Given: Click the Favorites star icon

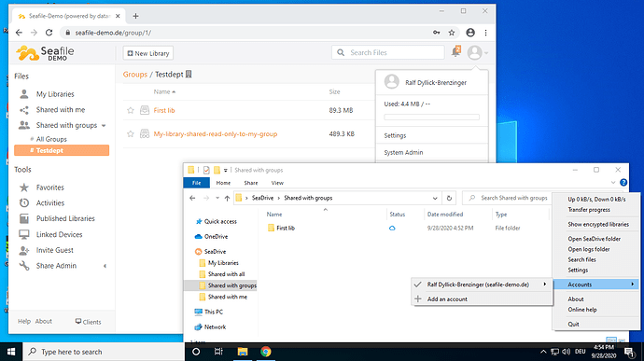Looking at the screenshot, I should [x=24, y=187].
